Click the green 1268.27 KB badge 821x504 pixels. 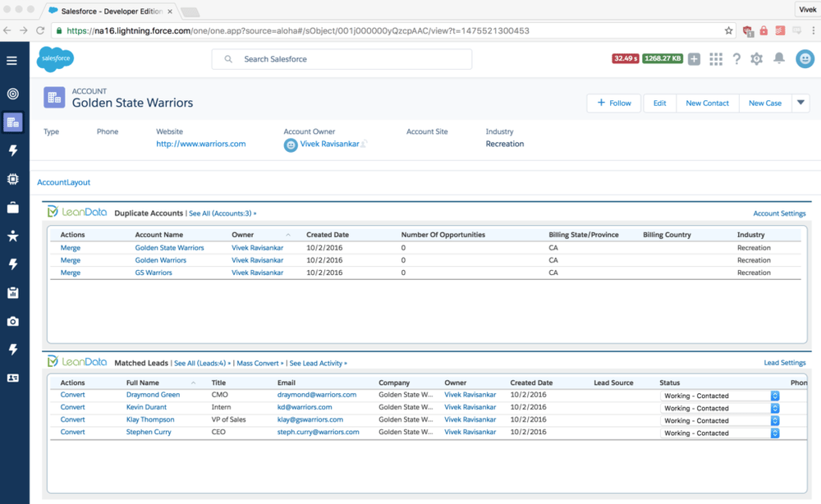pos(663,58)
